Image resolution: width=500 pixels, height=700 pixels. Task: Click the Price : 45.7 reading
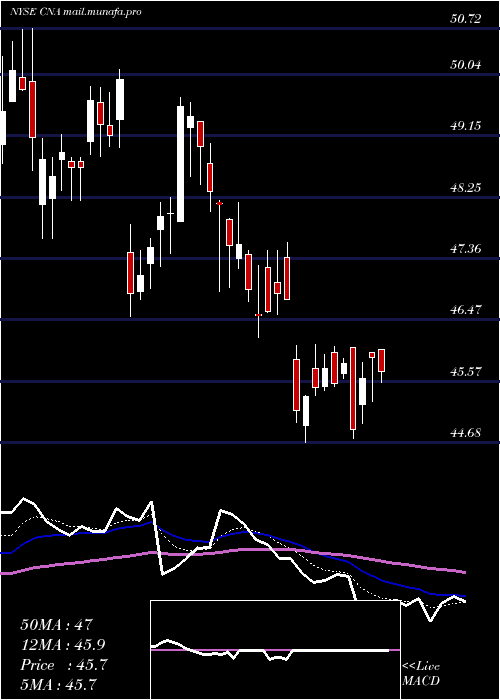click(63, 665)
